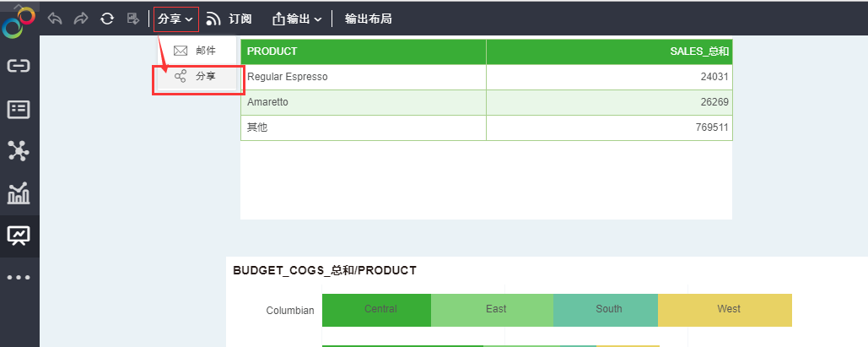Image resolution: width=868 pixels, height=347 pixels.
Task: Click the Central bar segment for Columbian
Action: point(376,310)
